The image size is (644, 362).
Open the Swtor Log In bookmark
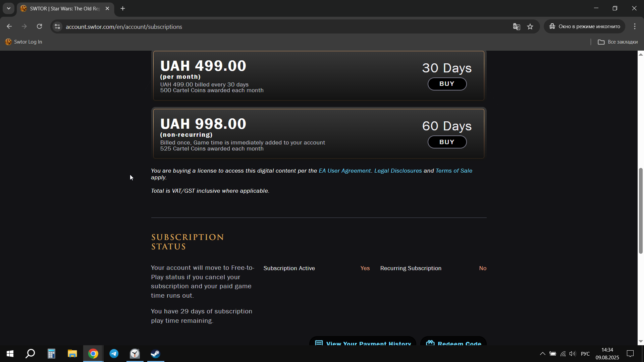[24, 42]
